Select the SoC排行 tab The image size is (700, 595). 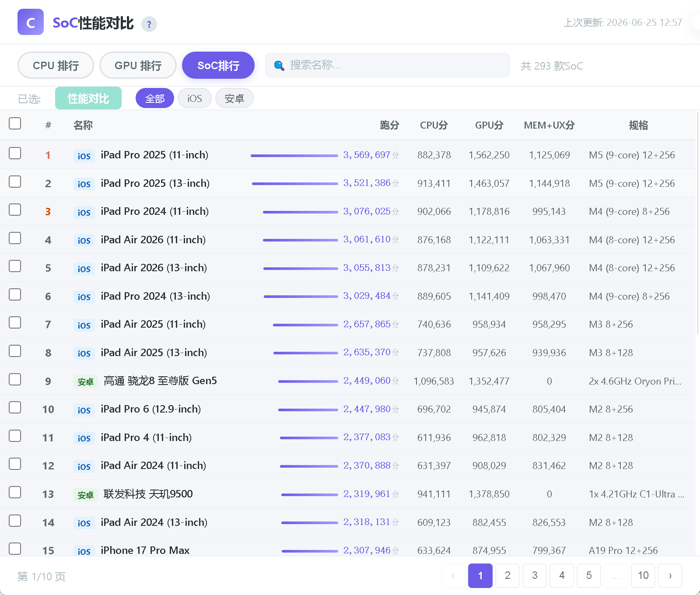coord(218,65)
